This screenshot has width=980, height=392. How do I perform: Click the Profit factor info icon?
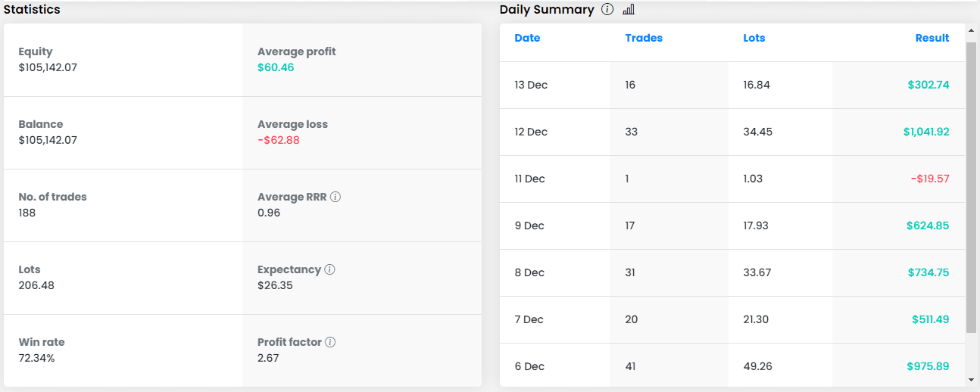(330, 342)
